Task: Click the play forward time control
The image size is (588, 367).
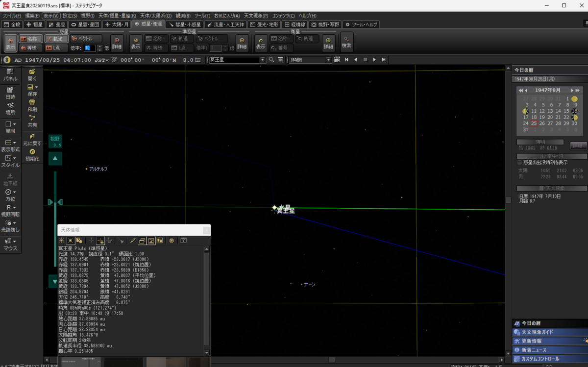Action: pos(374,60)
